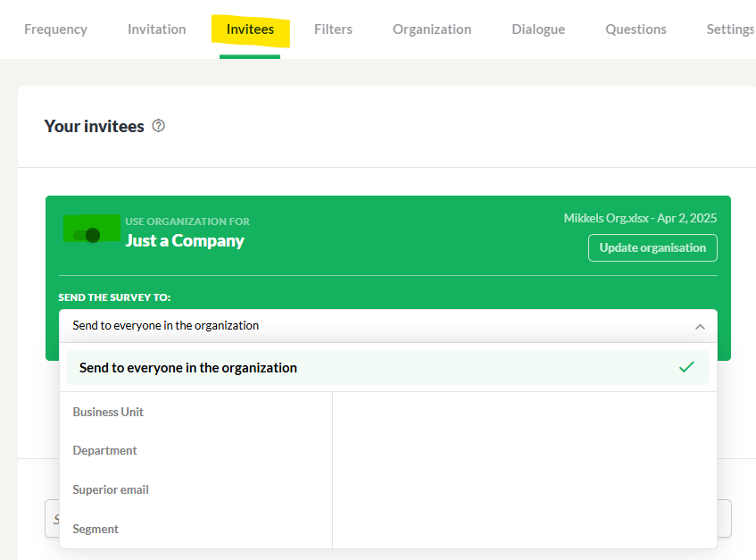The height and width of the screenshot is (560, 756).
Task: Go to the Filters tab
Action: click(x=333, y=29)
